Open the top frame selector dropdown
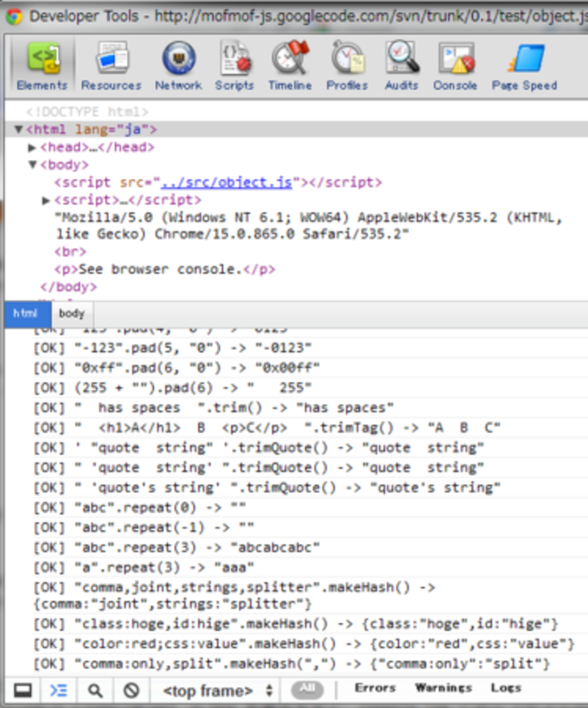588x708 pixels. click(218, 691)
